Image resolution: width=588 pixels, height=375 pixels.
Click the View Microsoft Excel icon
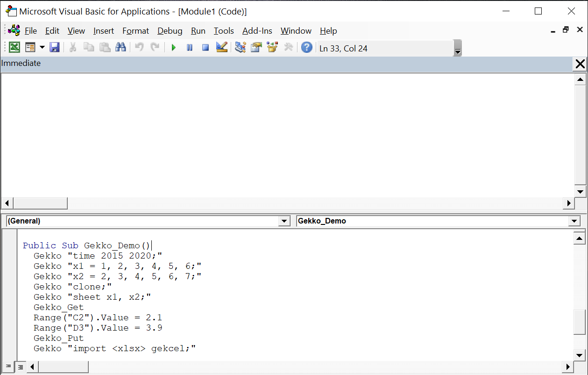click(x=14, y=47)
